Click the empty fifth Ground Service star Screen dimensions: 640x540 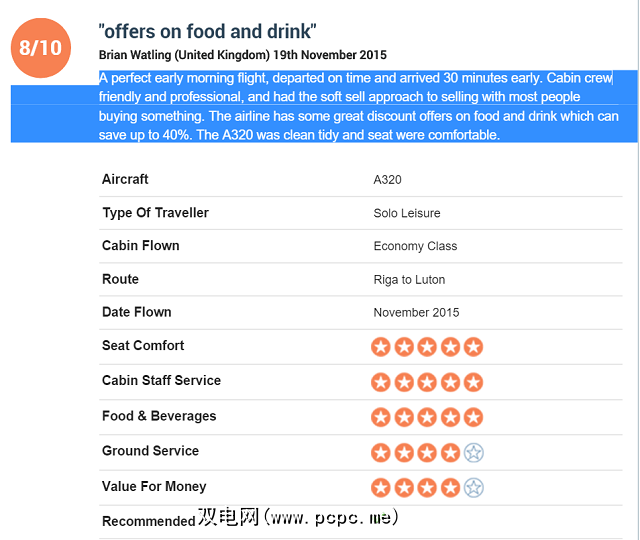[473, 453]
